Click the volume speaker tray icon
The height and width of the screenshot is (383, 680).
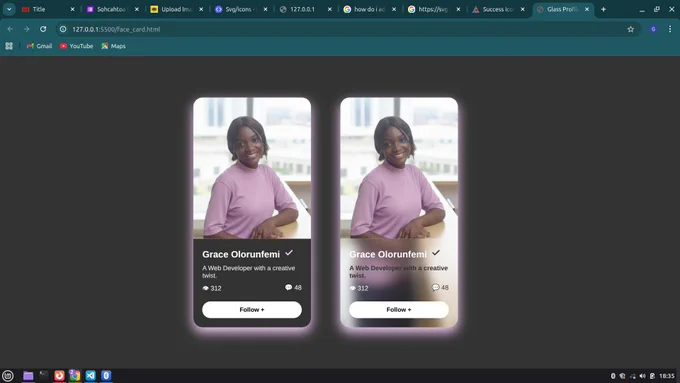(x=643, y=376)
